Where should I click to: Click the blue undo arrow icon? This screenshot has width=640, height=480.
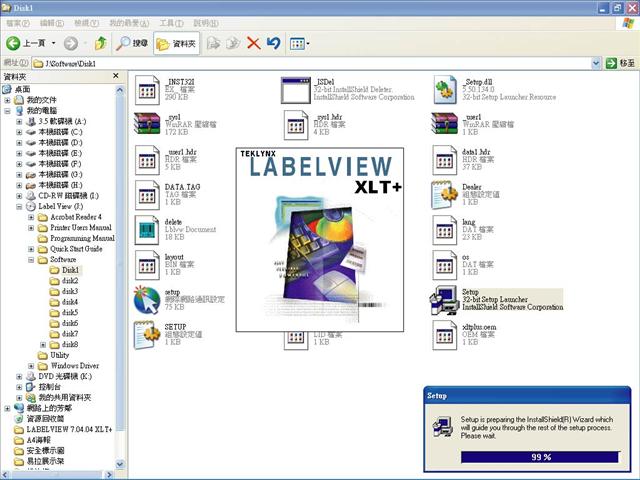[273, 43]
